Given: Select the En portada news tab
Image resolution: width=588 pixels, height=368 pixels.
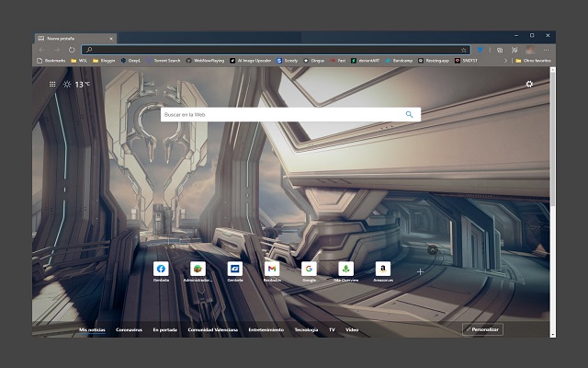Looking at the screenshot, I should point(165,329).
